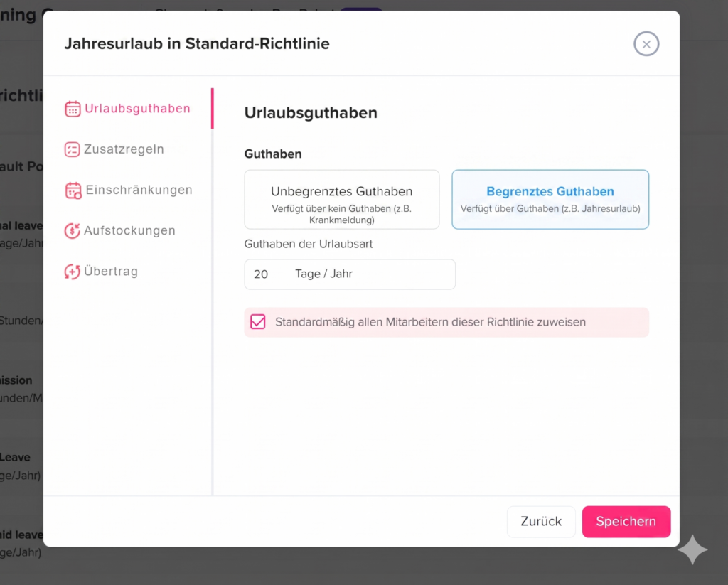Select the Begrenztes Guthaben option
Image resolution: width=728 pixels, height=585 pixels.
tap(550, 199)
